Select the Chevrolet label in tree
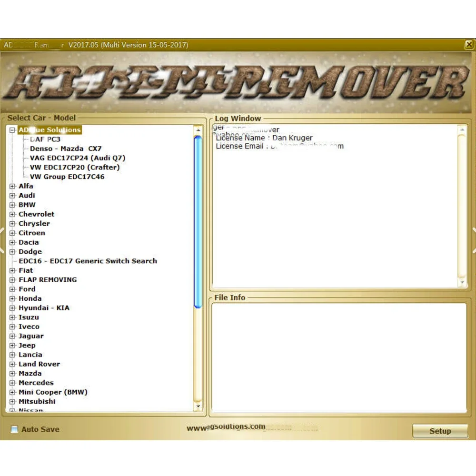Viewport: 476px width, 476px height. point(37,214)
